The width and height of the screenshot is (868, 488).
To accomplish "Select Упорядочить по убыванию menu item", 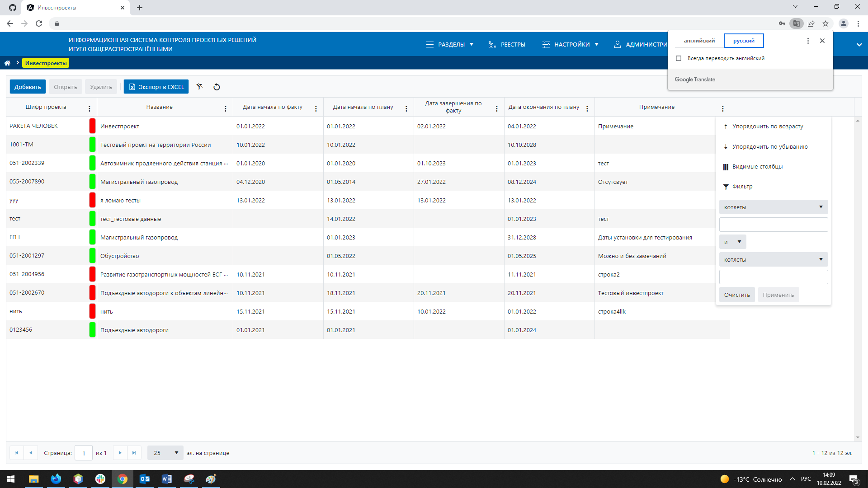I will (773, 146).
